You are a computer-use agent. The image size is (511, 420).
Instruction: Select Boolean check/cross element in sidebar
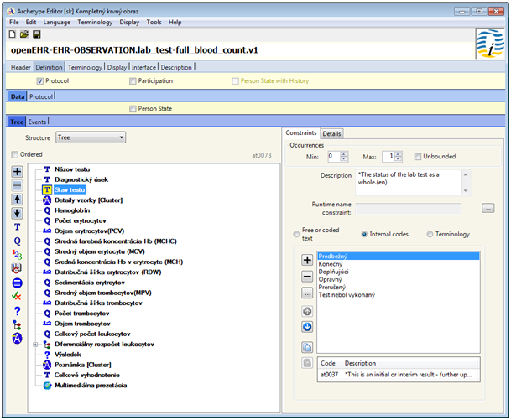(x=17, y=296)
